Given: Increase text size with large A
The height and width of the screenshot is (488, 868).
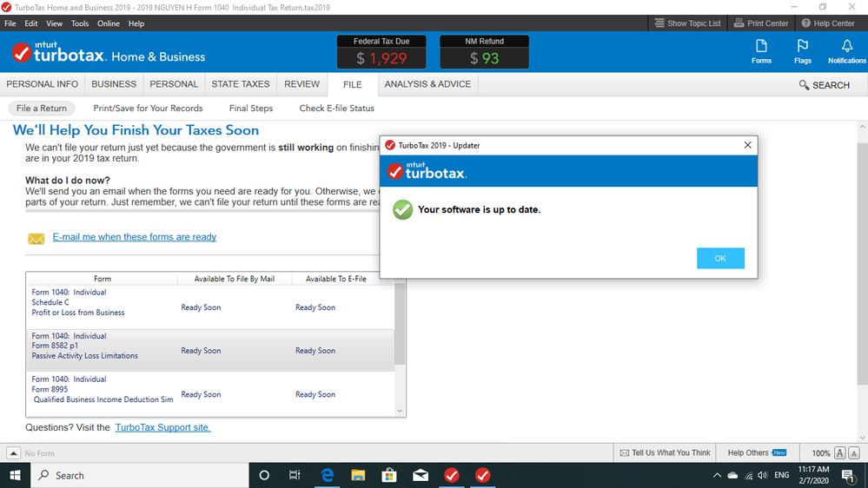Looking at the screenshot, I should (840, 453).
